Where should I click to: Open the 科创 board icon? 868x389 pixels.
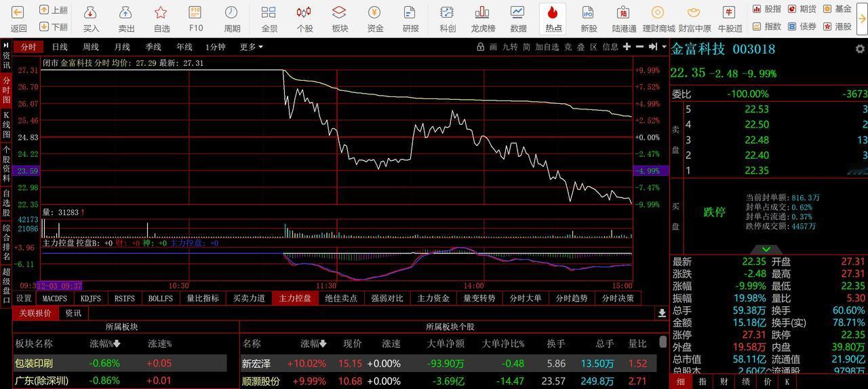(447, 12)
